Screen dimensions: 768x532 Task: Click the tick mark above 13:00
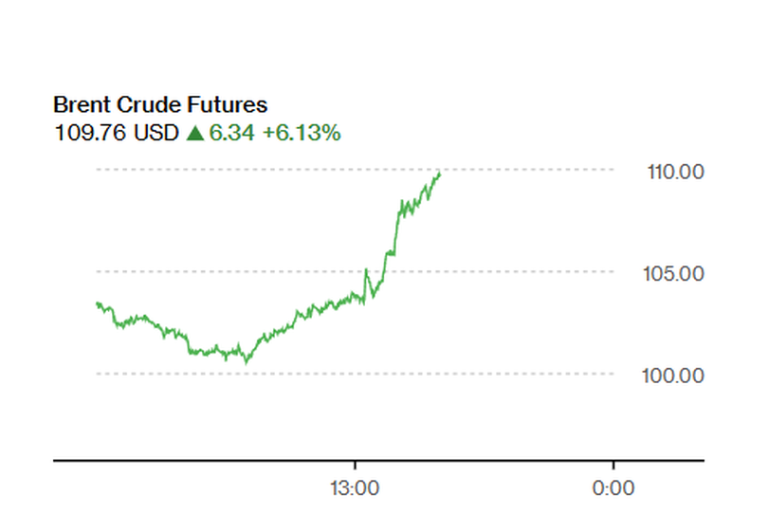click(355, 466)
